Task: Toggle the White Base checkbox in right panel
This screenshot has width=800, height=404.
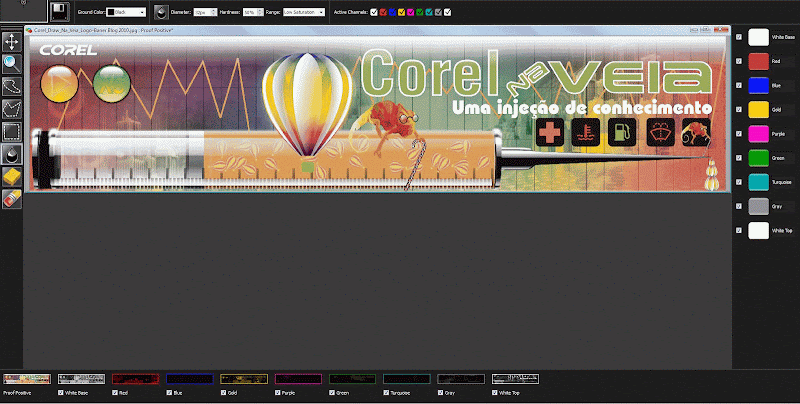Action: tap(739, 37)
